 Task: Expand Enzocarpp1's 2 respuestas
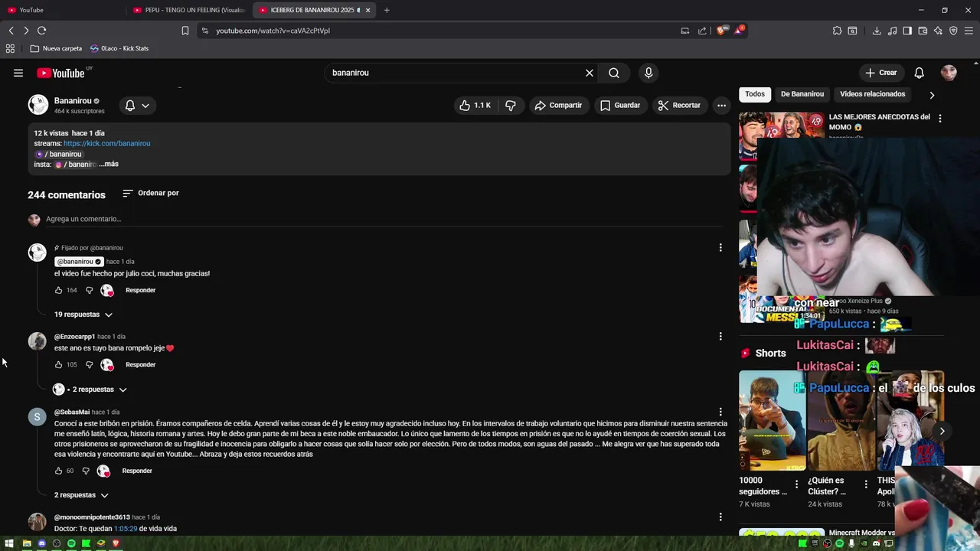90,390
